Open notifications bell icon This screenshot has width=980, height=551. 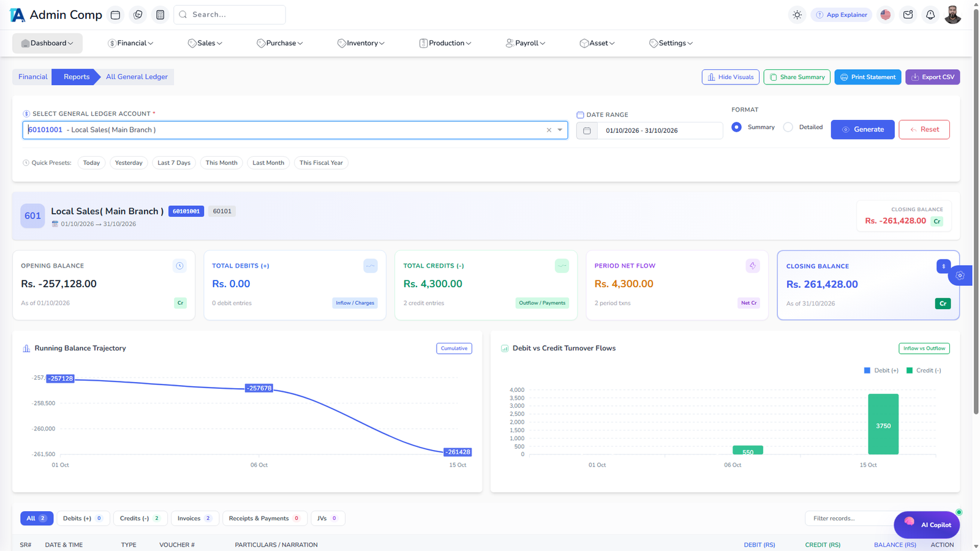[x=930, y=15]
